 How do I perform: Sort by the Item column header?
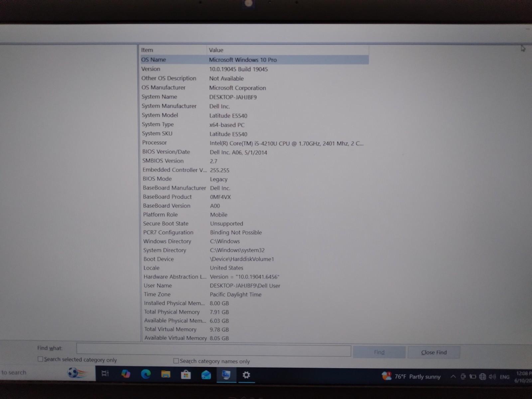point(173,50)
